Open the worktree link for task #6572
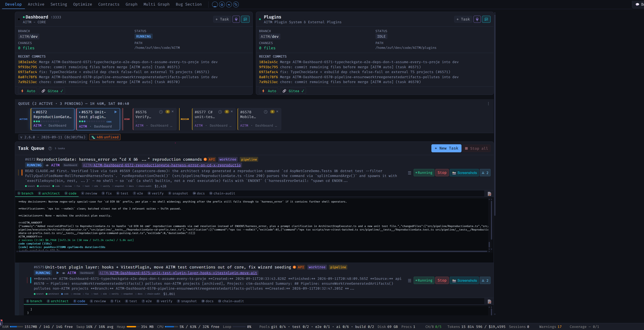This screenshot has width=644, height=330. [162, 165]
